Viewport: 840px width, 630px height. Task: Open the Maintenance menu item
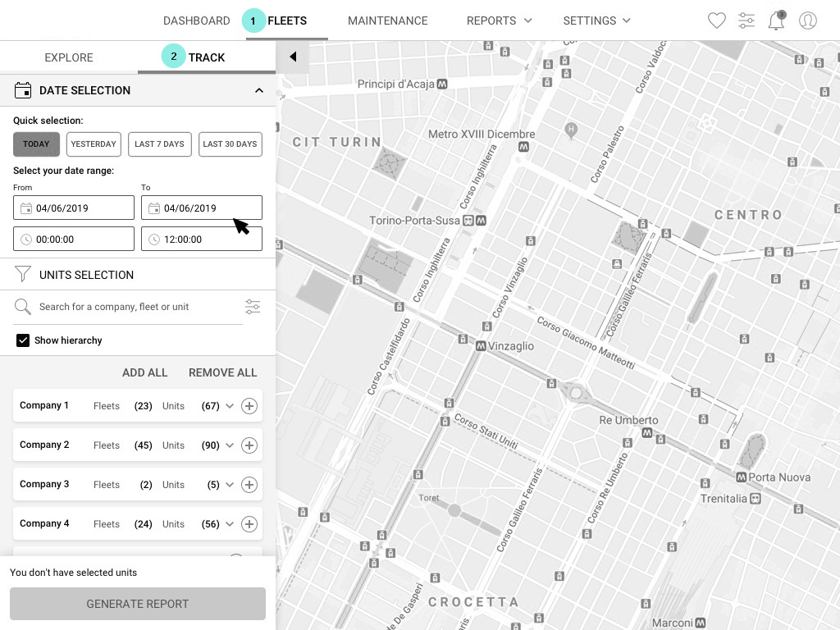coord(388,21)
